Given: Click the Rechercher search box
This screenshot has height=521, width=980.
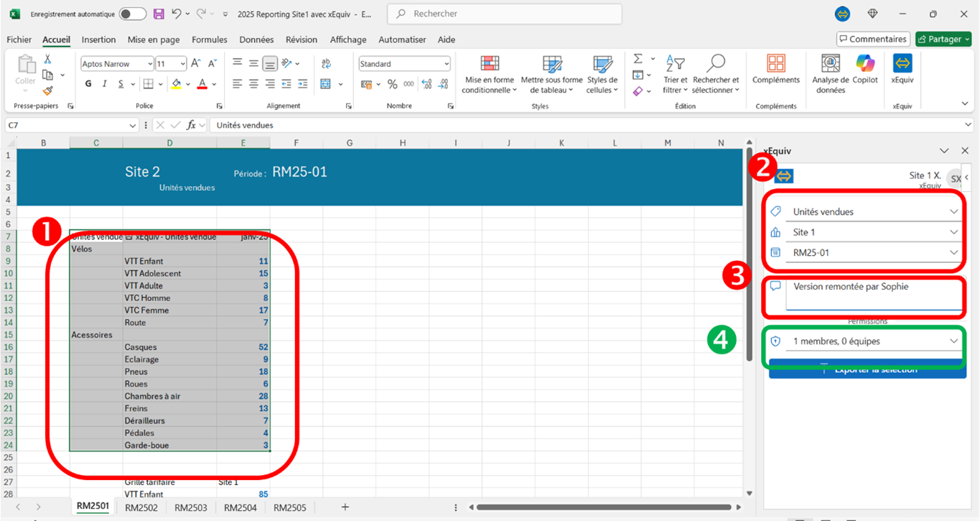Looking at the screenshot, I should [x=504, y=14].
